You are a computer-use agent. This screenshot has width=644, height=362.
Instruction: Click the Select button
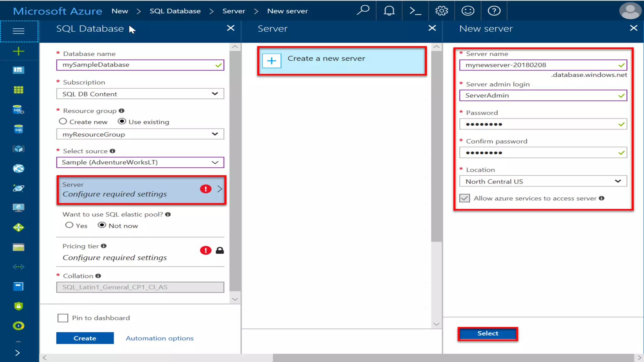[488, 334]
